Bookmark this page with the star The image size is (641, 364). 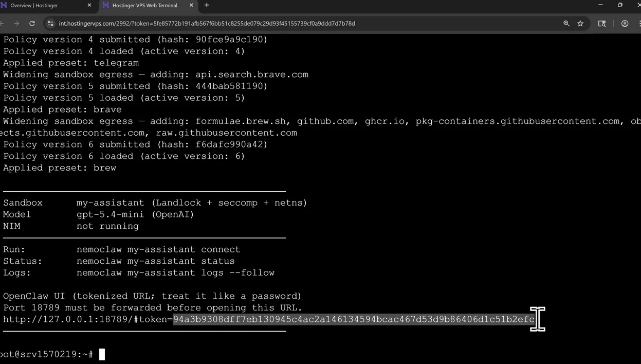[x=580, y=24]
